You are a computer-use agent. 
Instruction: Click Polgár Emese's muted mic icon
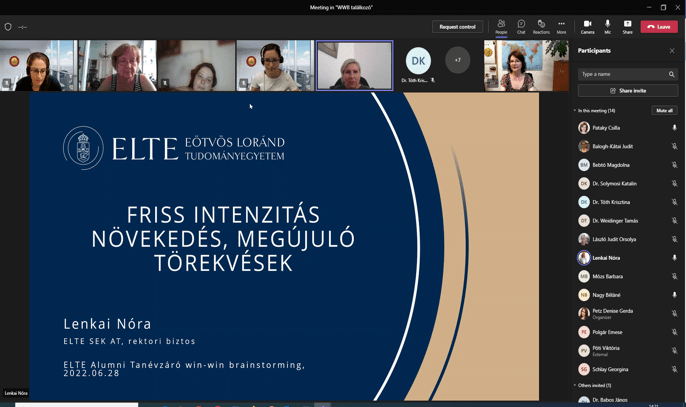click(x=674, y=332)
